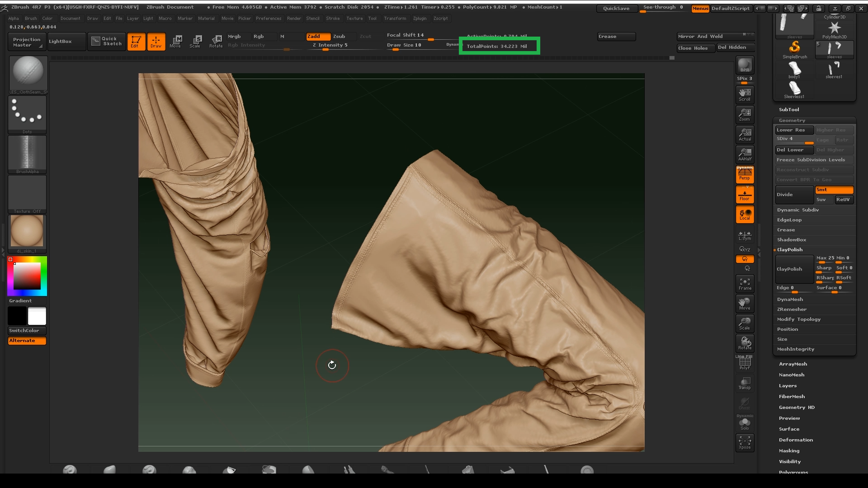Click the Frame mesh icon
Image resolution: width=868 pixels, height=488 pixels.
tap(745, 283)
